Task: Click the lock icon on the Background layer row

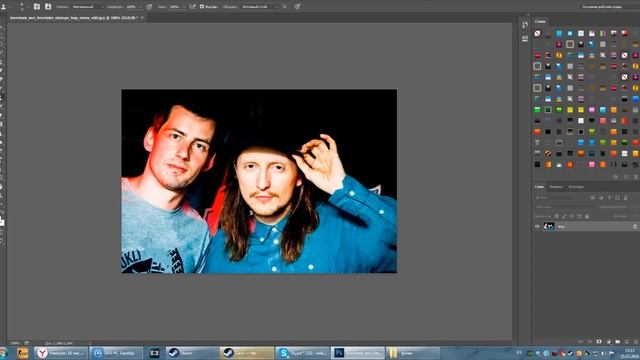Action: click(635, 226)
